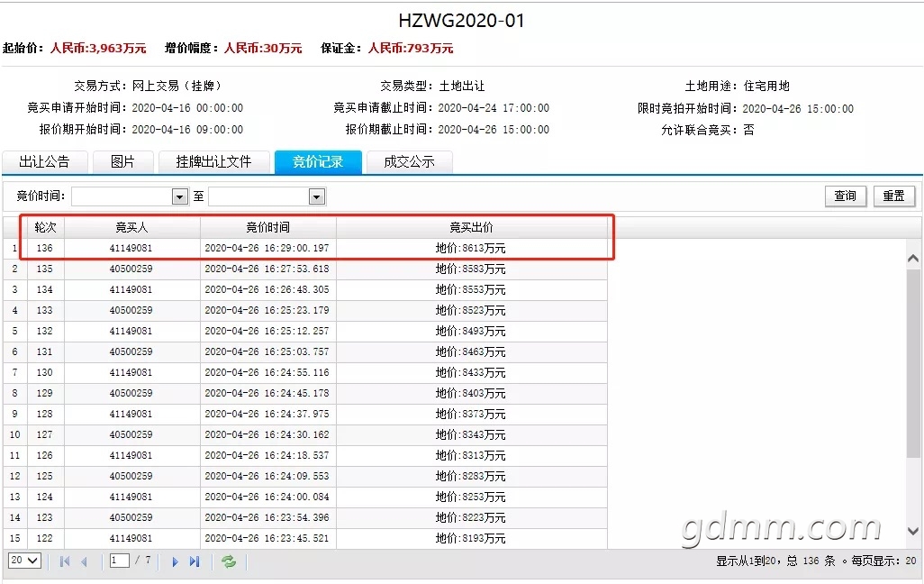Click bid time 2020-04-26 16:24:09.553

pyautogui.click(x=267, y=476)
